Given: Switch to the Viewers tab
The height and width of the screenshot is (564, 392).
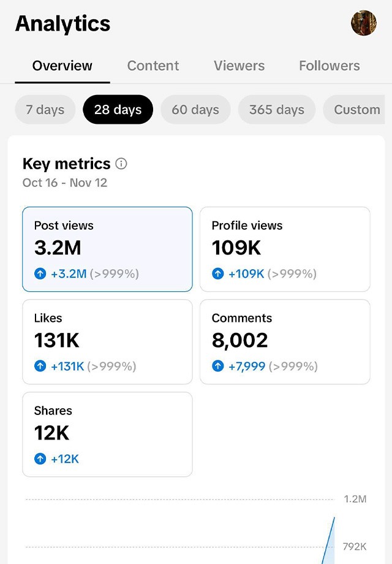Looking at the screenshot, I should [239, 66].
